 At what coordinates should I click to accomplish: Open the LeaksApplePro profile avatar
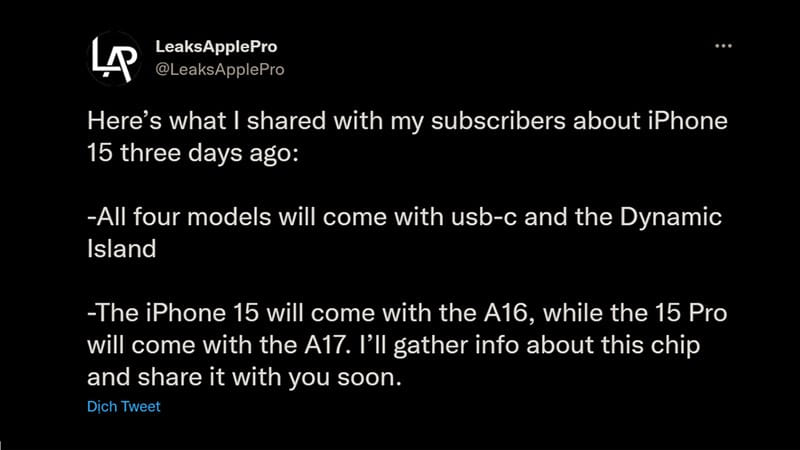115,58
